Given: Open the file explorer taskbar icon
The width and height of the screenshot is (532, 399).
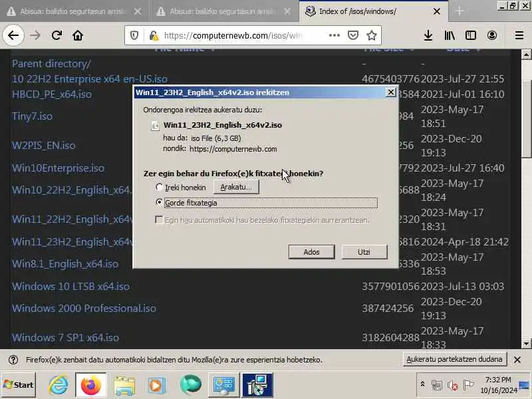Looking at the screenshot, I should 124,385.
